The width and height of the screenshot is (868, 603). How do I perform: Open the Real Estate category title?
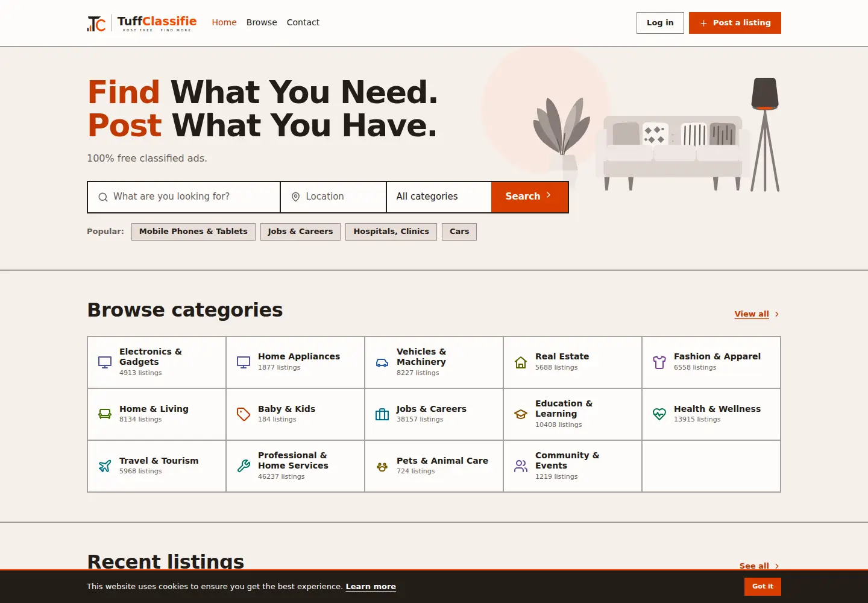coord(562,357)
